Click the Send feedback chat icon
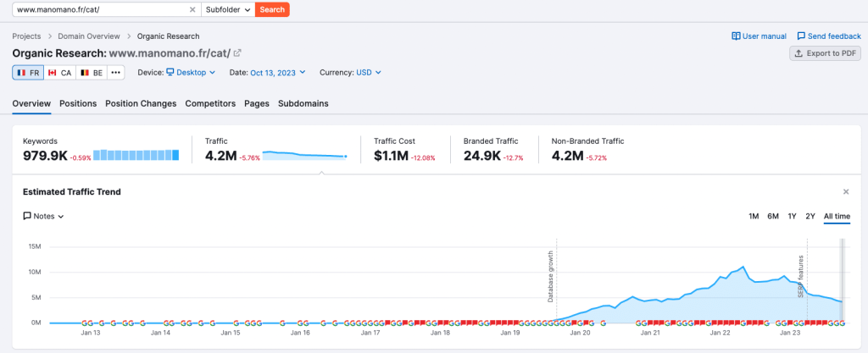Viewport: 868px width, 353px height. click(801, 36)
